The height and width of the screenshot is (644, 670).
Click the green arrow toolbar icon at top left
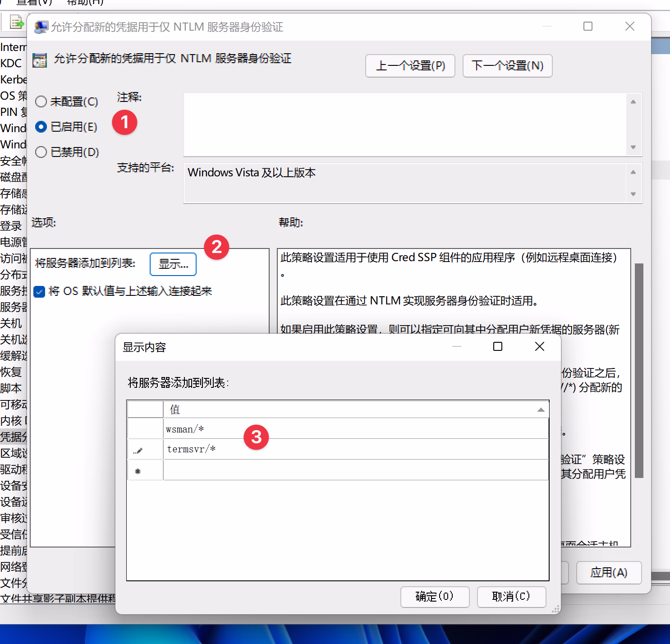click(17, 22)
